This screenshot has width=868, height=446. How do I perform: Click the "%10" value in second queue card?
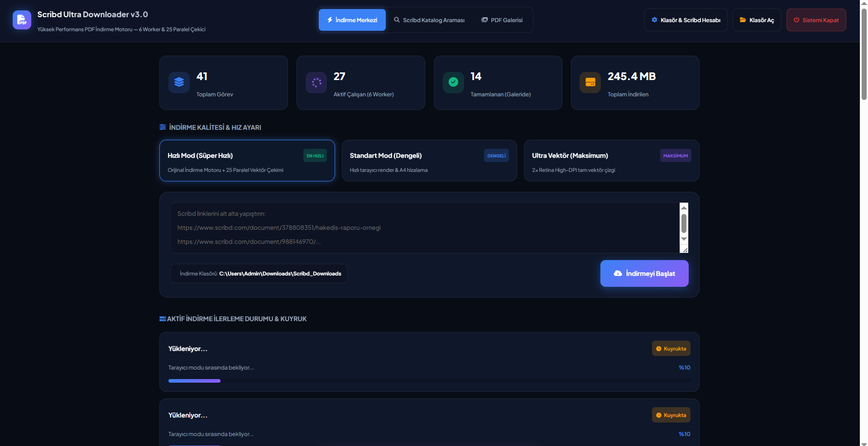pyautogui.click(x=685, y=434)
